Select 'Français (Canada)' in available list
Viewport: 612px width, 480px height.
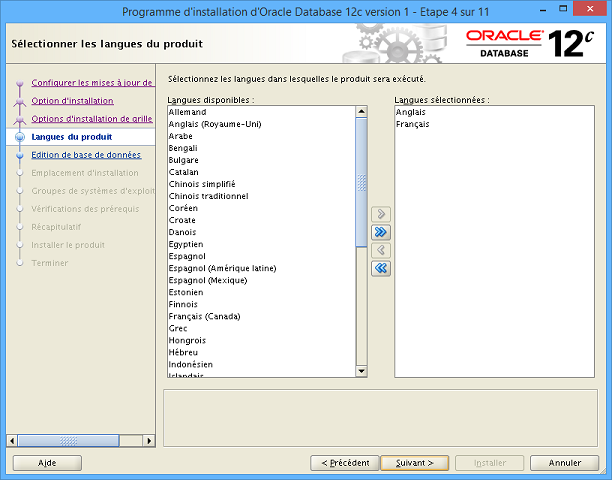(262, 316)
